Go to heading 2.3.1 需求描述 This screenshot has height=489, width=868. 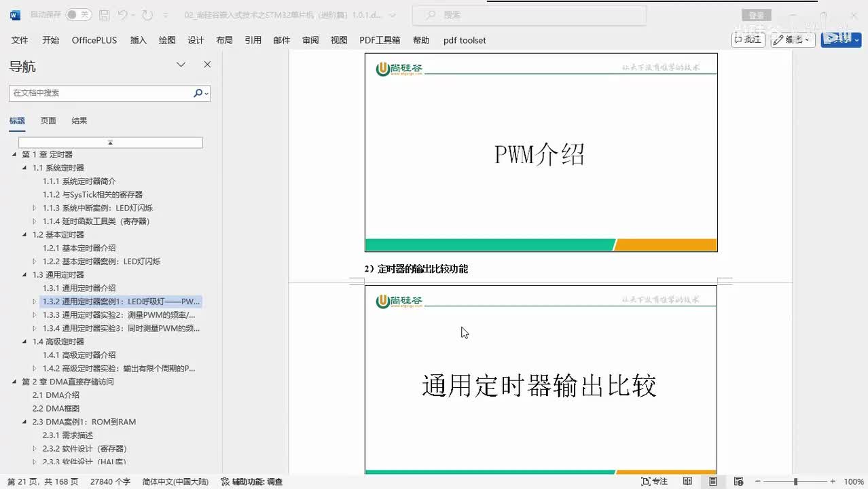[68, 435]
